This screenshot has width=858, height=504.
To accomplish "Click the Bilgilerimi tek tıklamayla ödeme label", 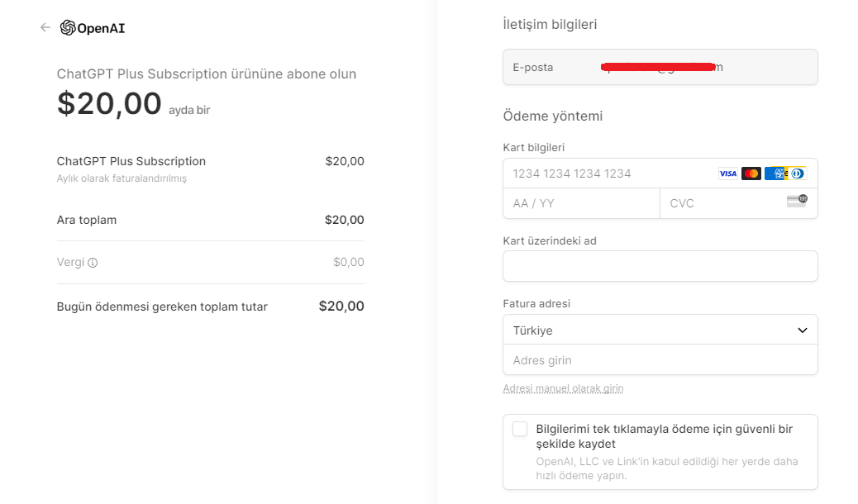I will (x=665, y=436).
